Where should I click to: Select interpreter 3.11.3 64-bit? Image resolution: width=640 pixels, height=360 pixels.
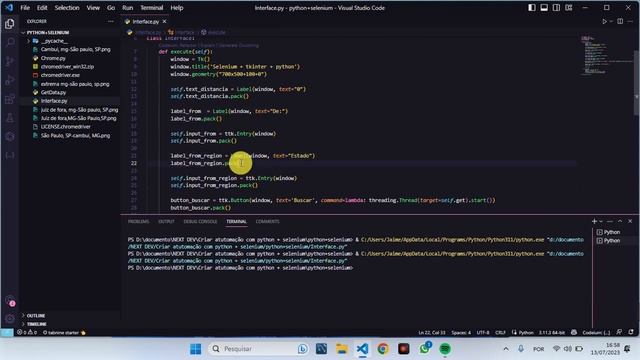pyautogui.click(x=551, y=333)
